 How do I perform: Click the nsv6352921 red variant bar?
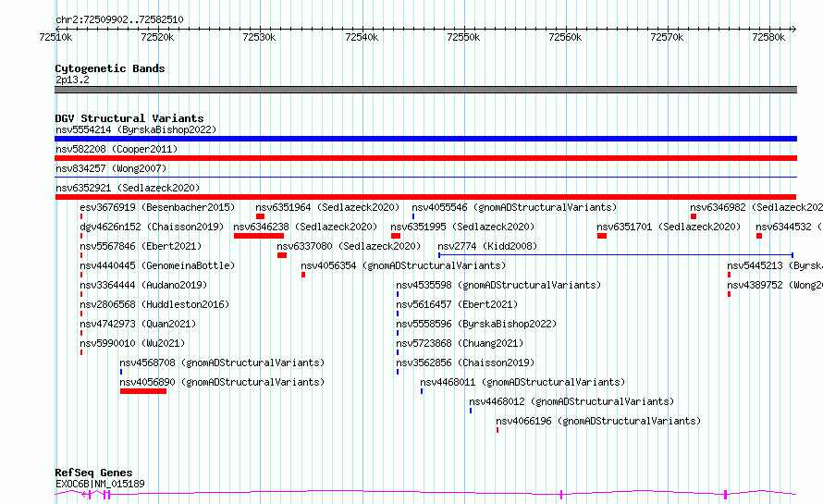pos(425,197)
